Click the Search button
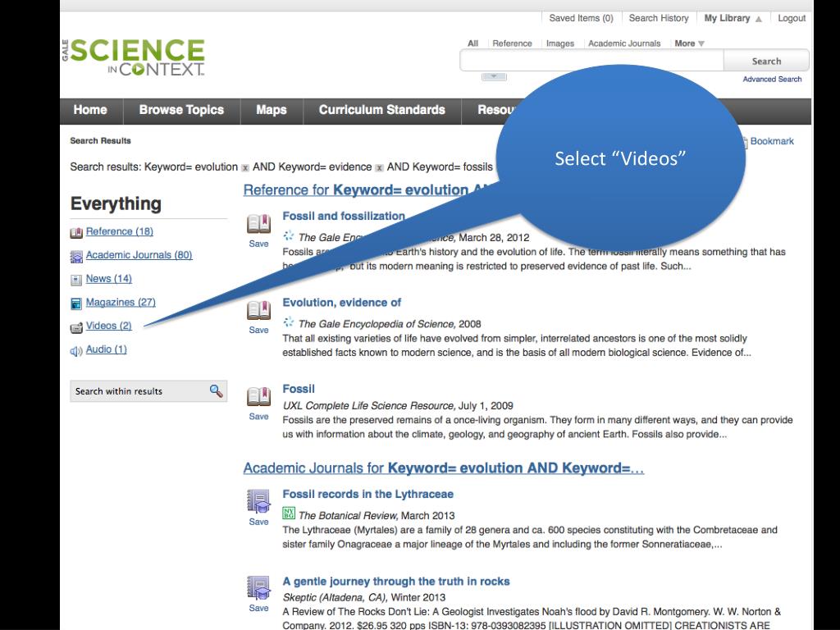The height and width of the screenshot is (630, 840). 766,61
